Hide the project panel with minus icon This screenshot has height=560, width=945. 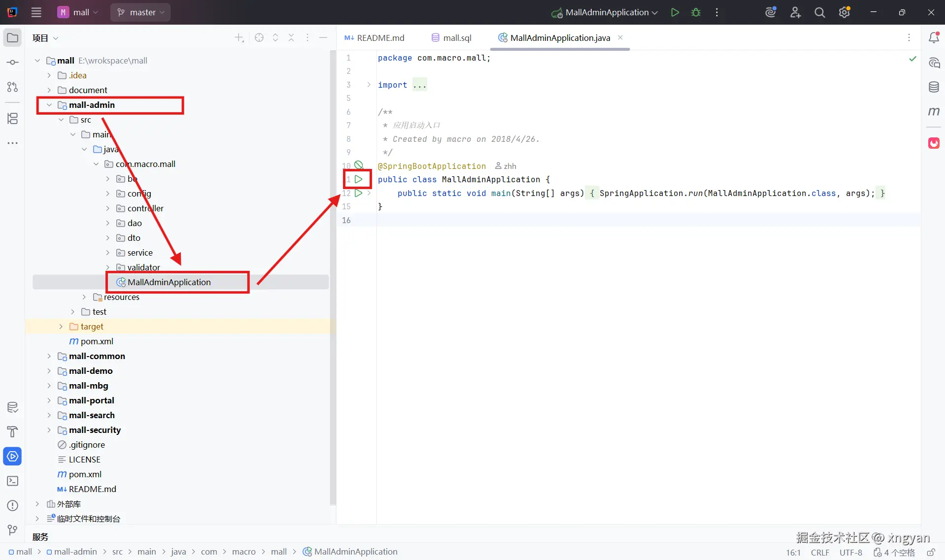point(323,38)
